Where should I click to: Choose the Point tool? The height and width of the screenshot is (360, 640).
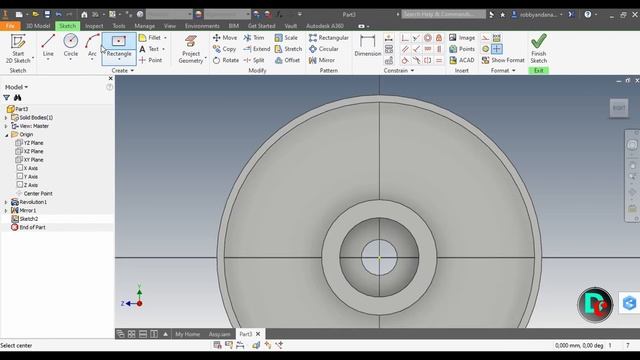click(150, 60)
